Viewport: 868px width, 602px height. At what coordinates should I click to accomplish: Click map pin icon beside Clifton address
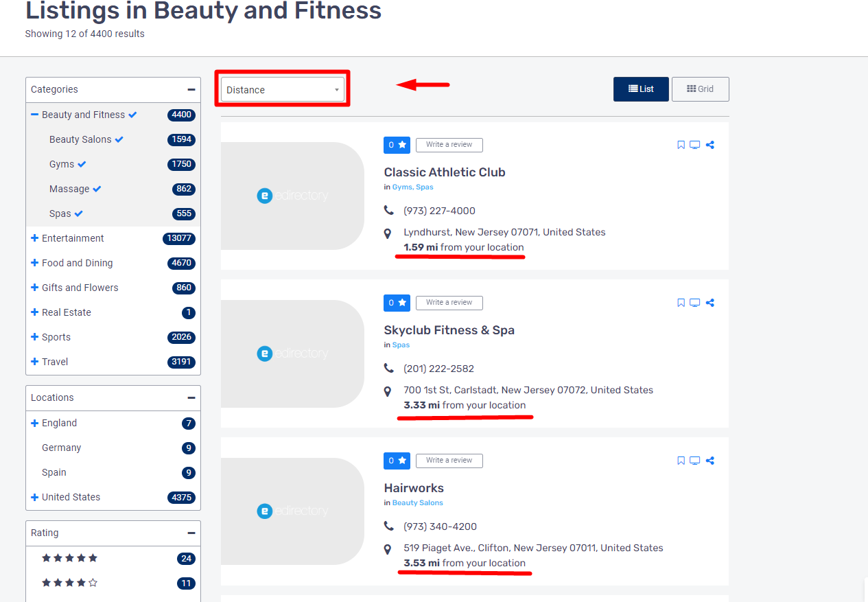pyautogui.click(x=388, y=549)
